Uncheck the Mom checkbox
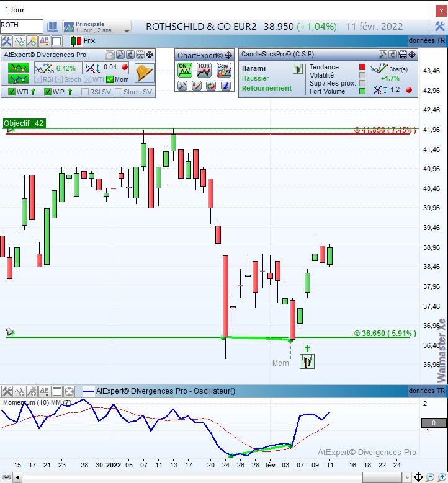448x483 pixels. pyautogui.click(x=110, y=79)
